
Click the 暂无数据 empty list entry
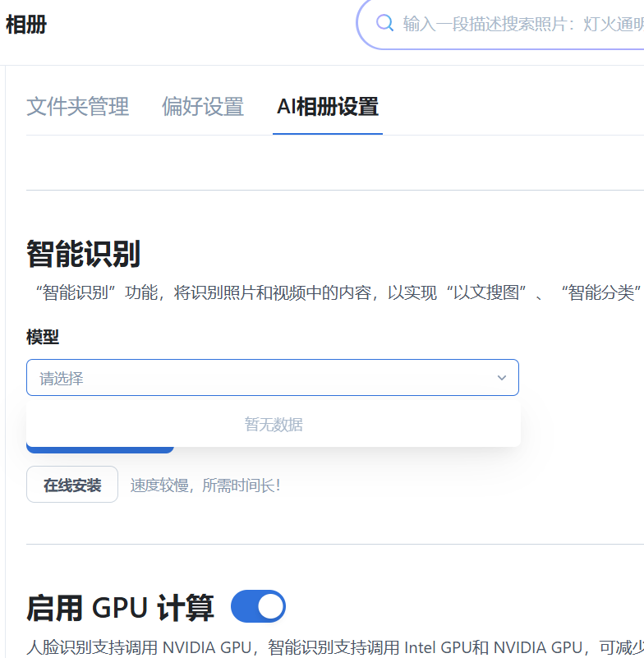pos(274,424)
